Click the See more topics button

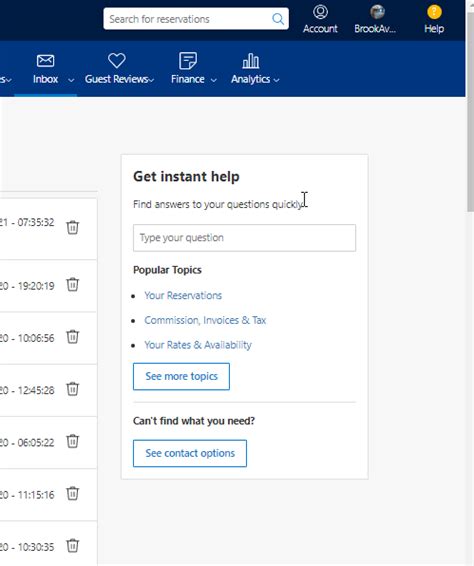(x=181, y=376)
